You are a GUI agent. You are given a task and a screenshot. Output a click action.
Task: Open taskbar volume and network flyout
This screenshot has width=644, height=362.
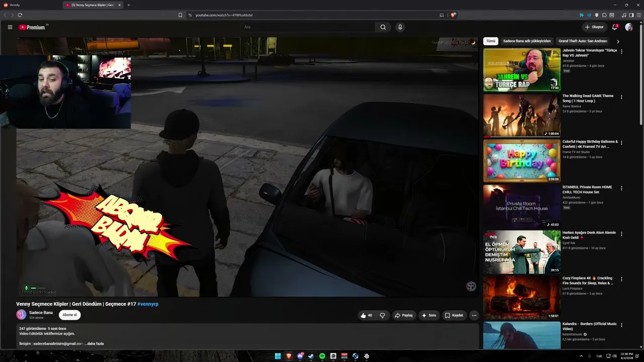[x=611, y=356]
